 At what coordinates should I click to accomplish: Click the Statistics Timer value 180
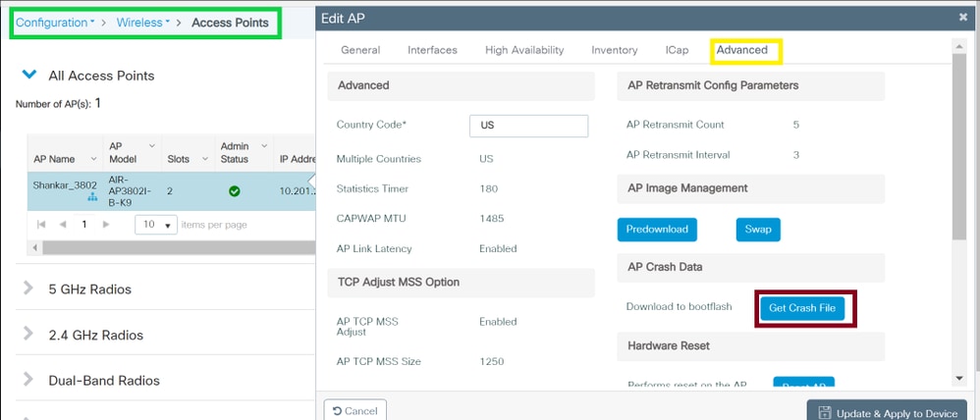(x=489, y=188)
